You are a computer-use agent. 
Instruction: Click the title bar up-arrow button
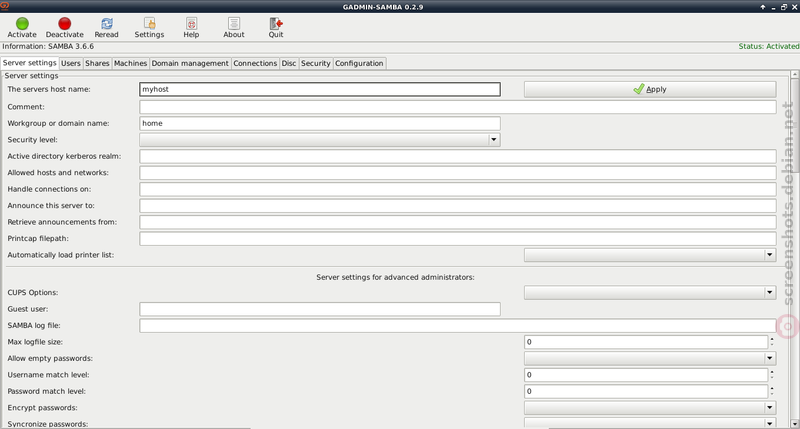point(763,7)
